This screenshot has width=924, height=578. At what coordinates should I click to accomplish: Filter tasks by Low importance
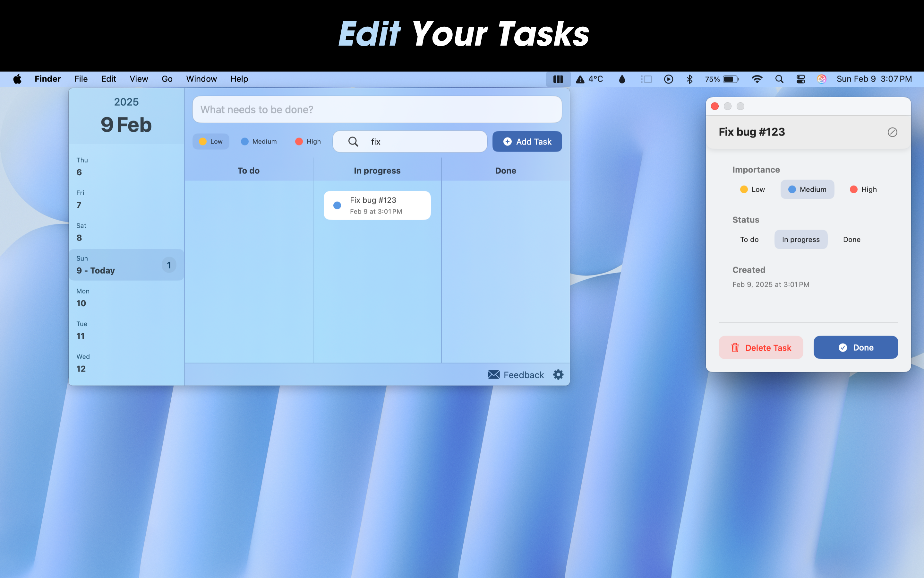click(x=211, y=141)
